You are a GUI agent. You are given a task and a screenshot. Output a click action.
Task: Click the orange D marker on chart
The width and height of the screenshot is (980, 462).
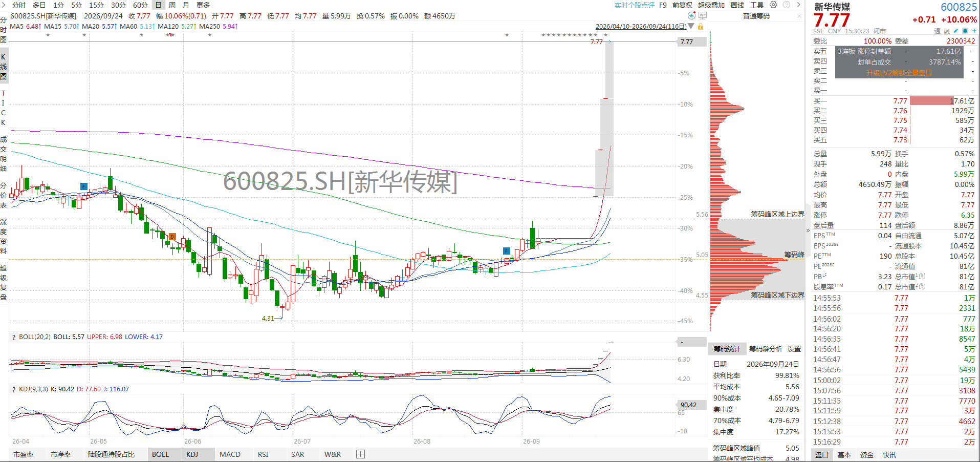coord(172,237)
